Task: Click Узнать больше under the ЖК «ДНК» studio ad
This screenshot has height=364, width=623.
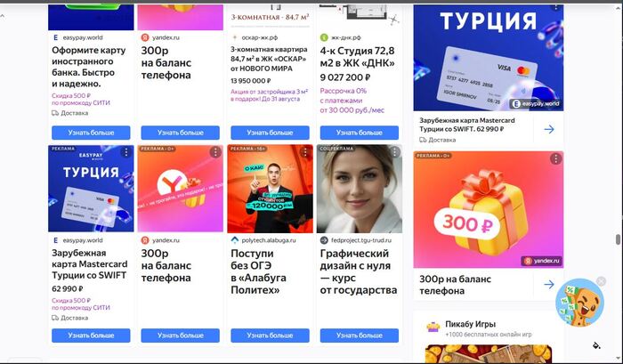Action: pos(360,133)
